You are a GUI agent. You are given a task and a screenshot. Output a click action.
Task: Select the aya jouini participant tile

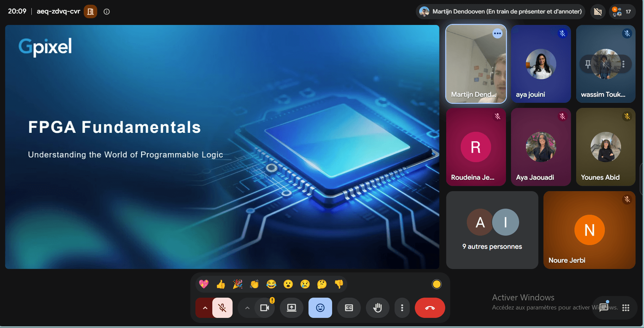click(x=541, y=64)
